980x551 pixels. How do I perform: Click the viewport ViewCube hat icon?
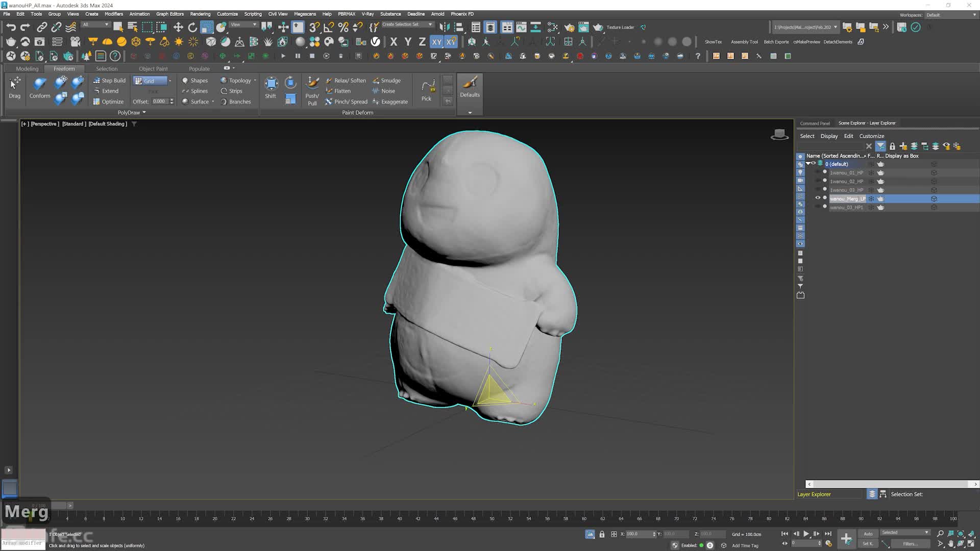779,135
